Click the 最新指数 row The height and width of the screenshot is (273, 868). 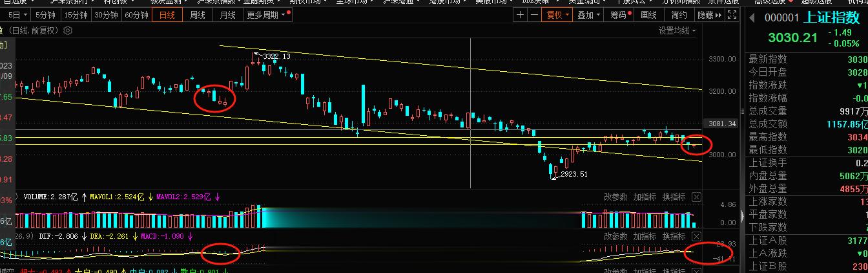point(807,59)
